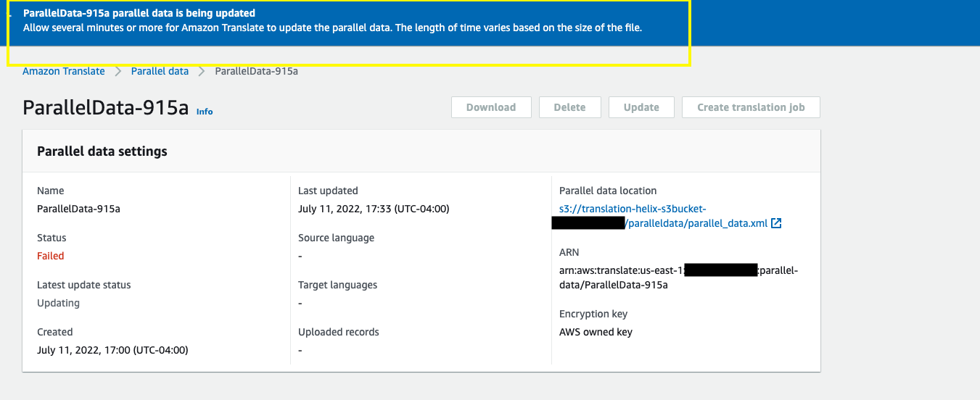
Task: Select the ARN value text
Action: 678,278
